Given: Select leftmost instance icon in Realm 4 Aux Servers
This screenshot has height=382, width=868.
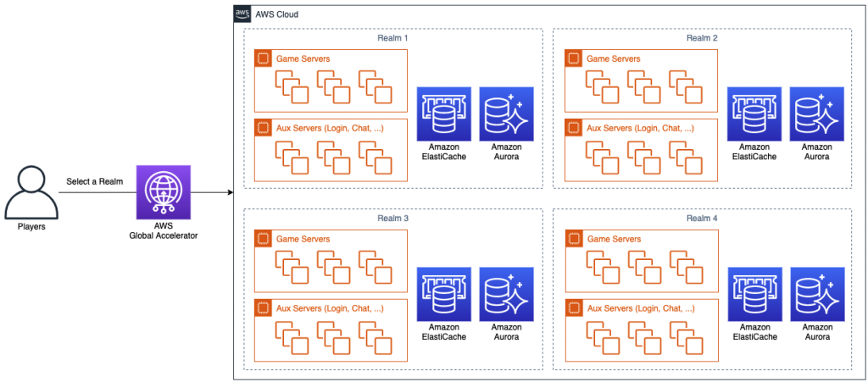Looking at the screenshot, I should click(603, 338).
